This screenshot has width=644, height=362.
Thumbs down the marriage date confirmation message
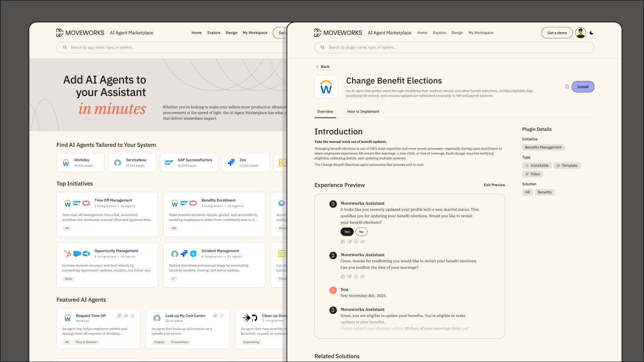coord(349,276)
